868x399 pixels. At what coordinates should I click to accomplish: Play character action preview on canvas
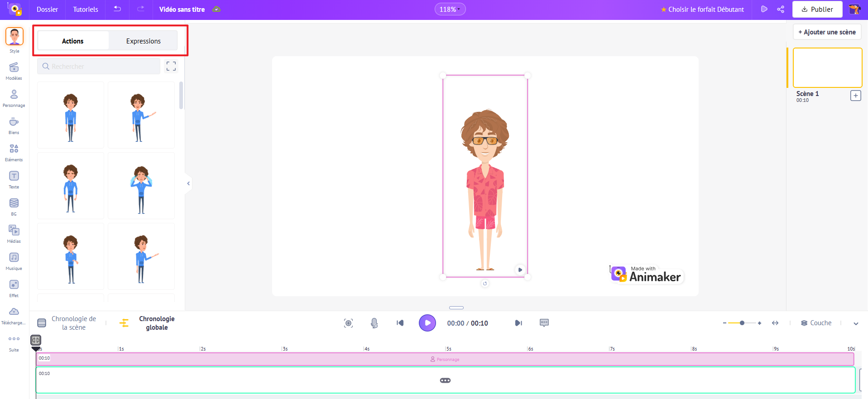(520, 269)
